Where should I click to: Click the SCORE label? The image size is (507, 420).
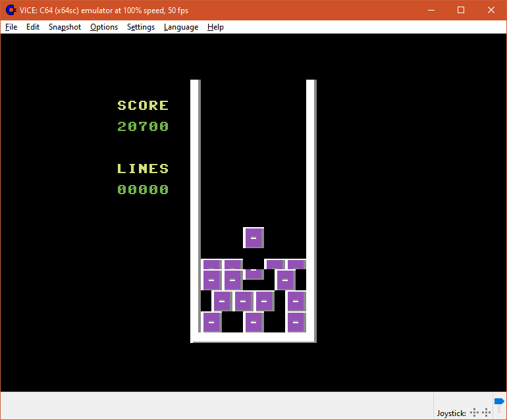pyautogui.click(x=143, y=105)
